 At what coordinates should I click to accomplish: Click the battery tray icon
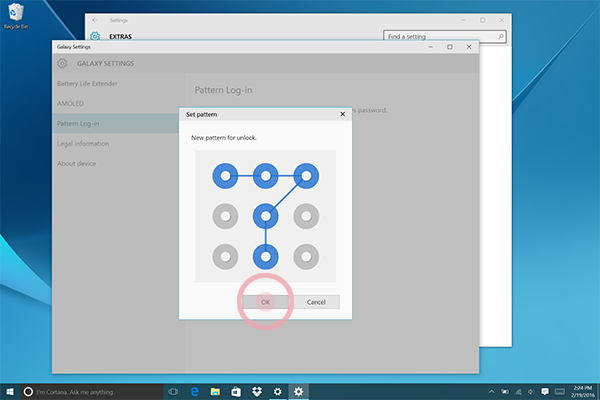[505, 392]
